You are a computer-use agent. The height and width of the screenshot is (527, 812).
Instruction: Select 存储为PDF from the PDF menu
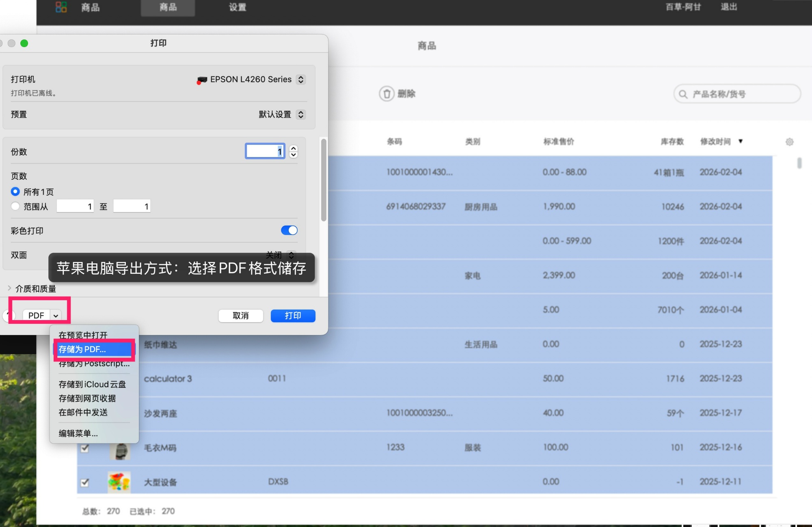click(x=82, y=349)
